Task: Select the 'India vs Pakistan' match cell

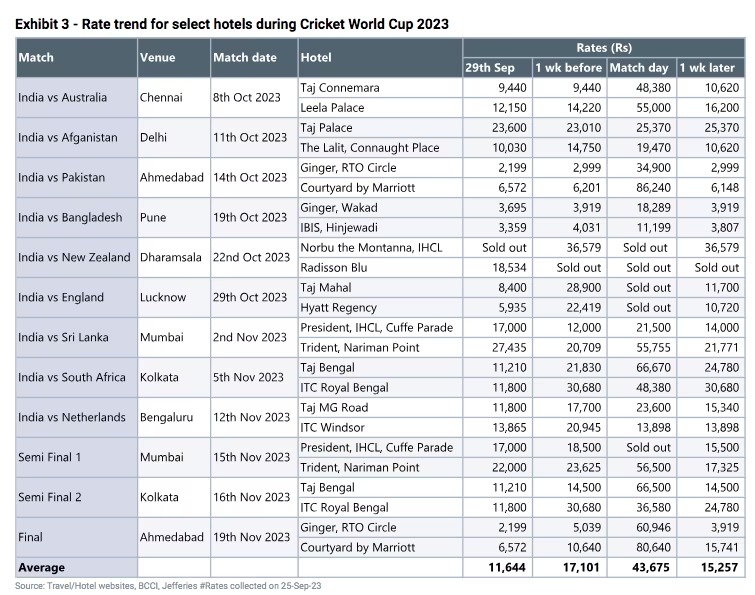Action: 77,178
